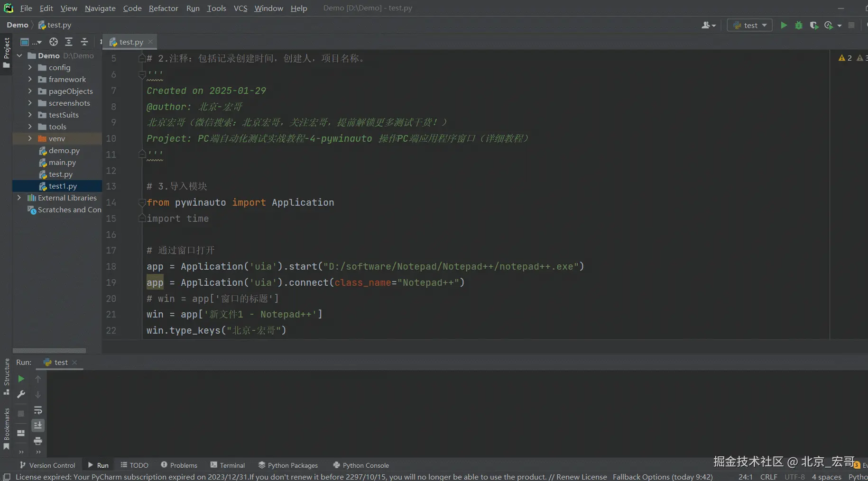Toggle scroll to end in Run panel
The height and width of the screenshot is (481, 868).
tap(38, 426)
